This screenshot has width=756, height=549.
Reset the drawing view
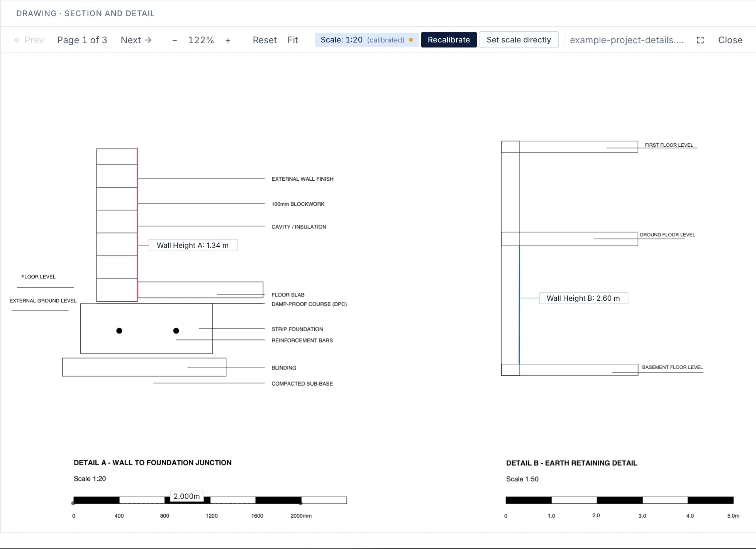click(264, 40)
